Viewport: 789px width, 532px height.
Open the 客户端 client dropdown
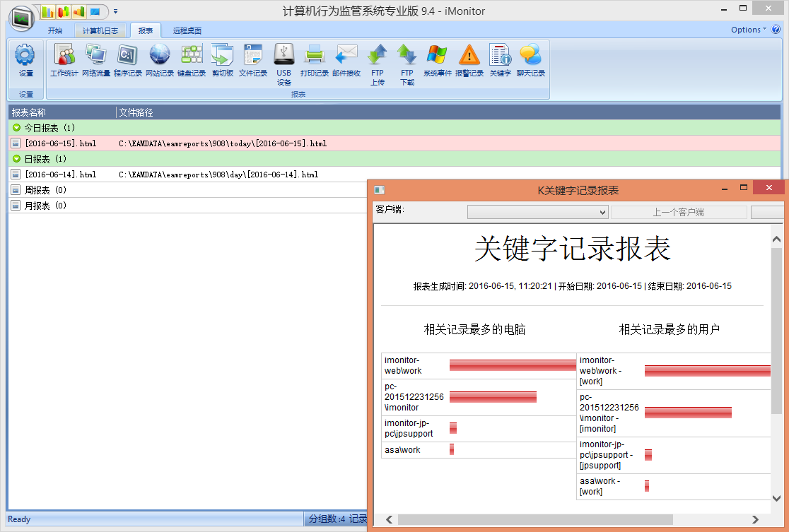pos(537,212)
